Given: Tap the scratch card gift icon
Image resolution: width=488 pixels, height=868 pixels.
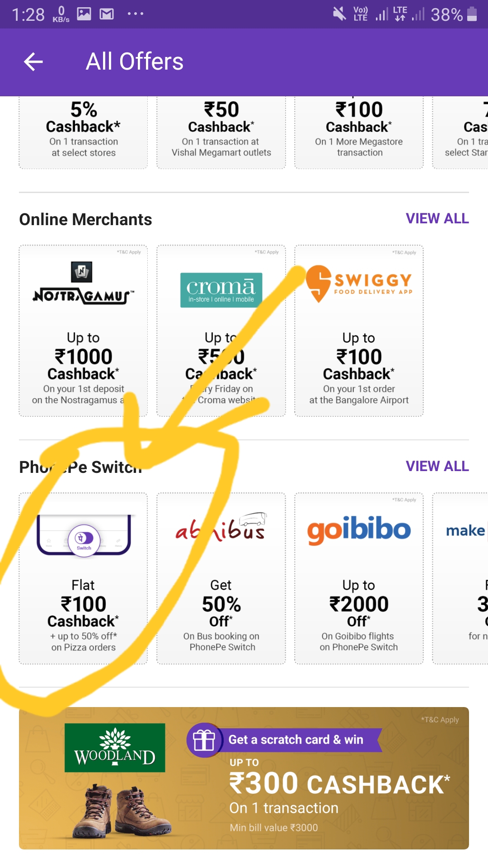Looking at the screenshot, I should tap(204, 740).
